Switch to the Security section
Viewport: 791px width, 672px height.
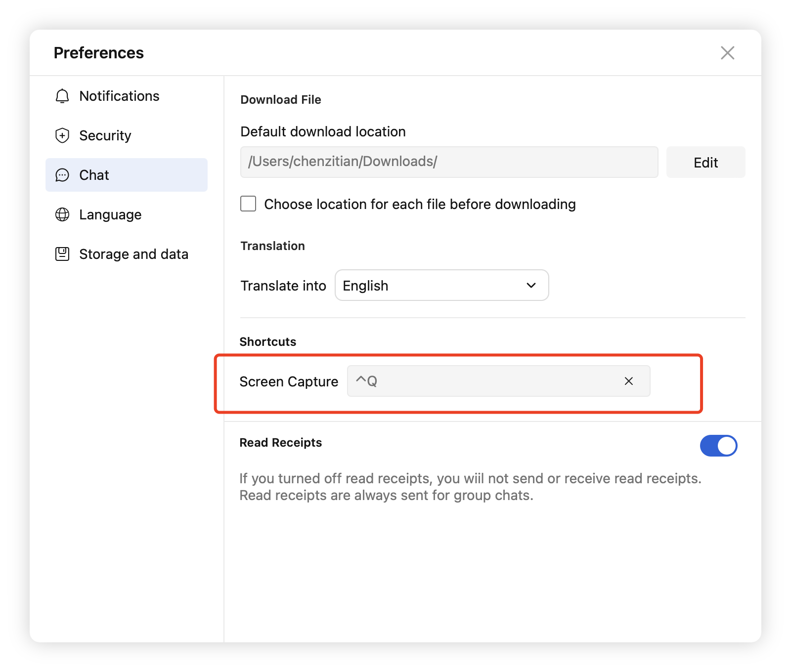[x=105, y=135]
